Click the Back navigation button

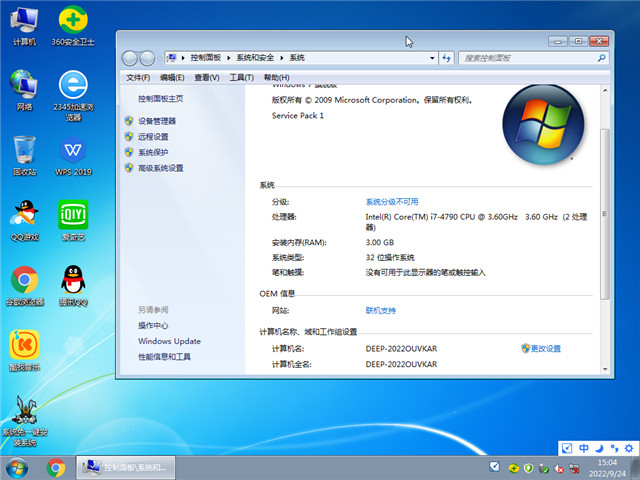tap(129, 58)
